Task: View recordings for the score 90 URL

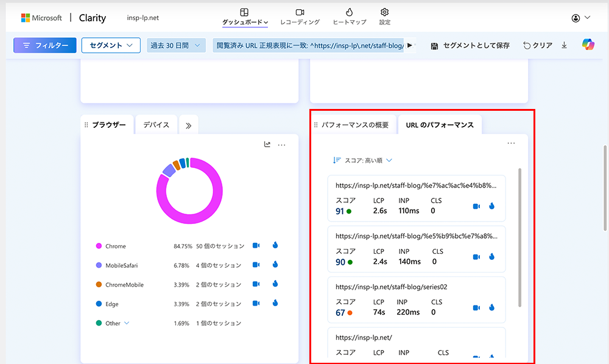Action: (476, 257)
